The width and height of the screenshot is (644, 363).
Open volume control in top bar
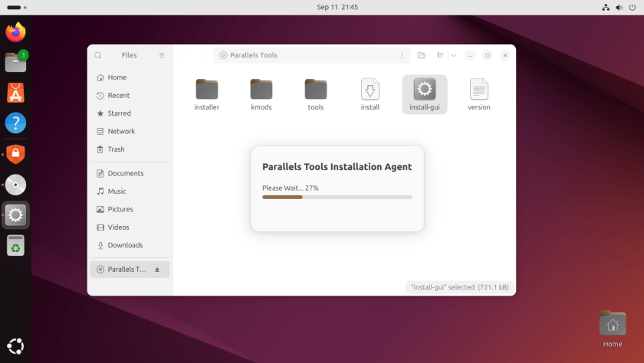619,8
